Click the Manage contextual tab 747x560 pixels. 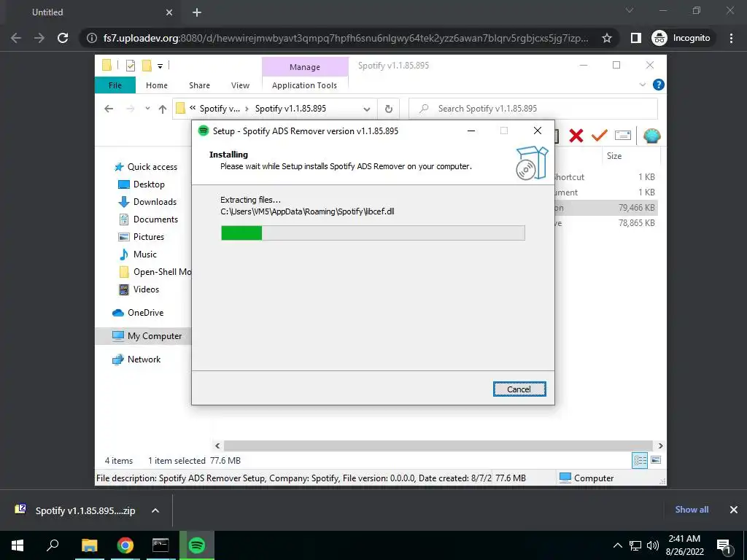tap(305, 67)
